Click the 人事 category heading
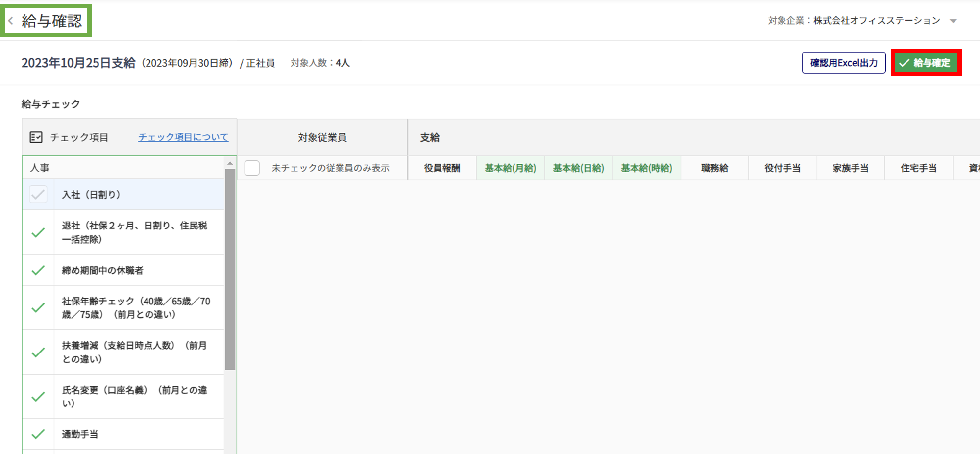Viewport: 980px width, 454px height. point(40,168)
